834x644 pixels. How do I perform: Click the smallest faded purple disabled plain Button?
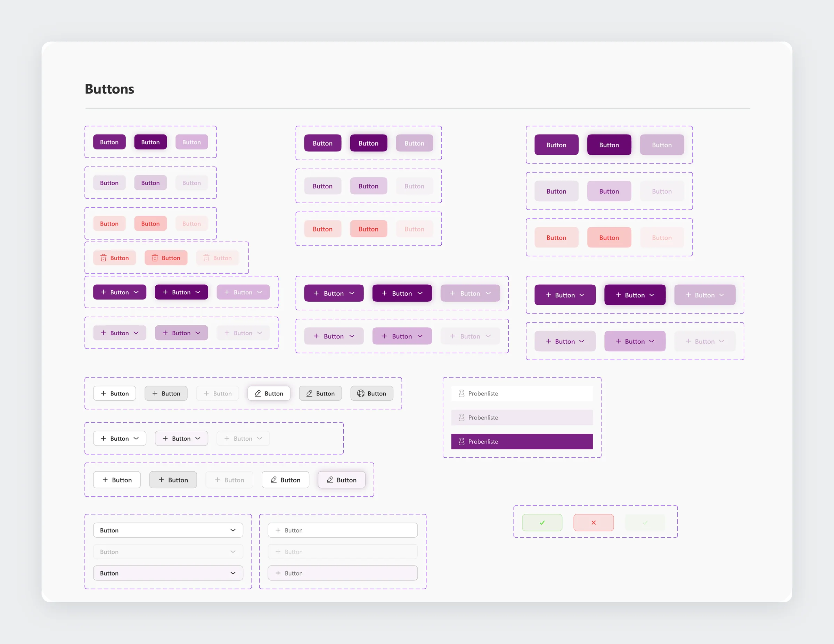192,142
